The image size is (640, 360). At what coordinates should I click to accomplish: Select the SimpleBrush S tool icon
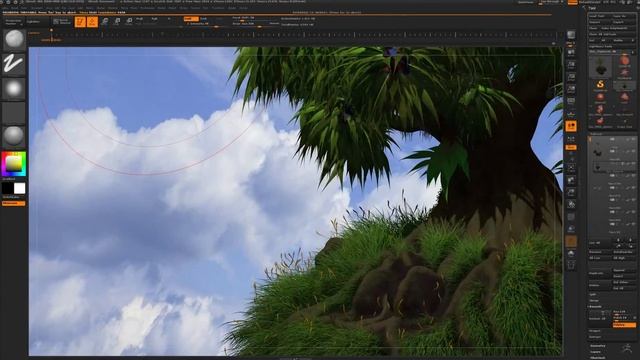600,84
